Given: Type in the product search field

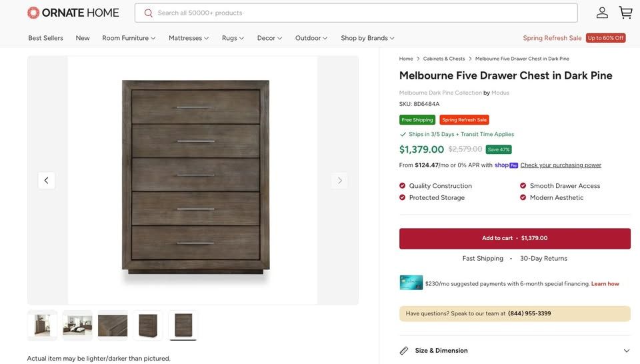Looking at the screenshot, I should (360, 13).
